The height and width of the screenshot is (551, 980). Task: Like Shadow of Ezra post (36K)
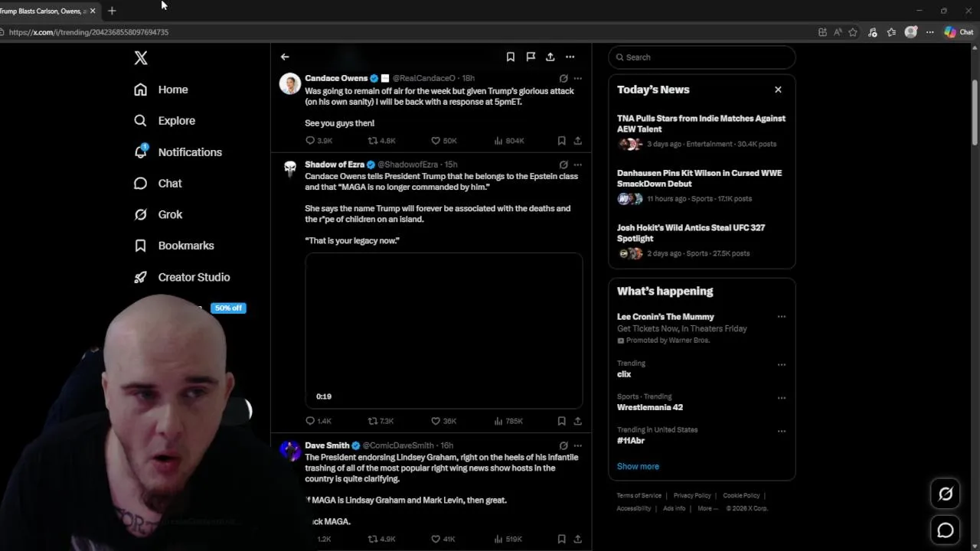[444, 421]
